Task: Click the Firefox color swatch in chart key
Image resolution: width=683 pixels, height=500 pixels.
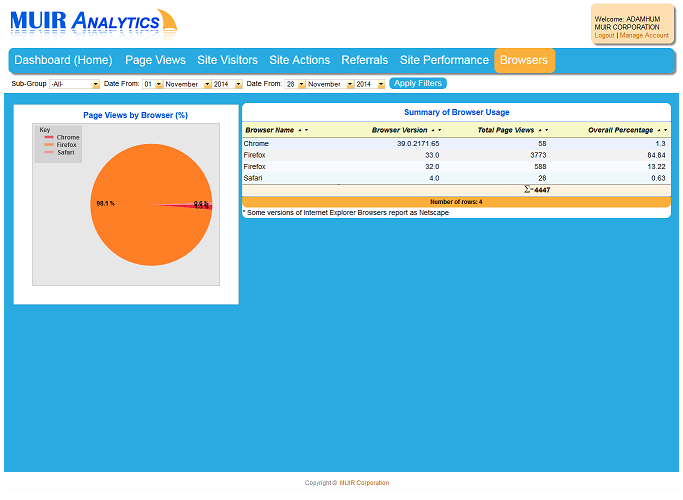Action: [48, 145]
